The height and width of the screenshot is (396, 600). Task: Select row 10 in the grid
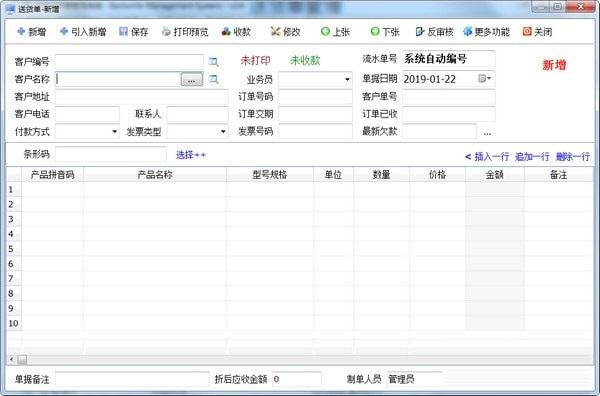[14, 323]
